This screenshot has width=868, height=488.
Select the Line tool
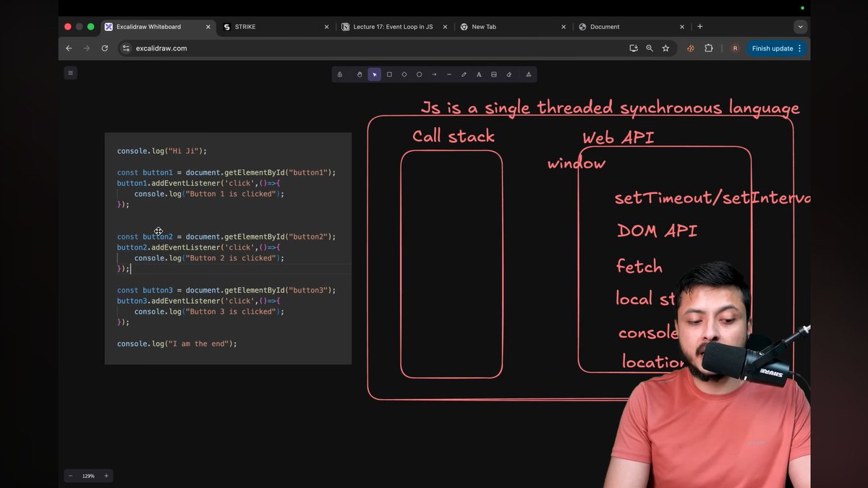coord(449,74)
